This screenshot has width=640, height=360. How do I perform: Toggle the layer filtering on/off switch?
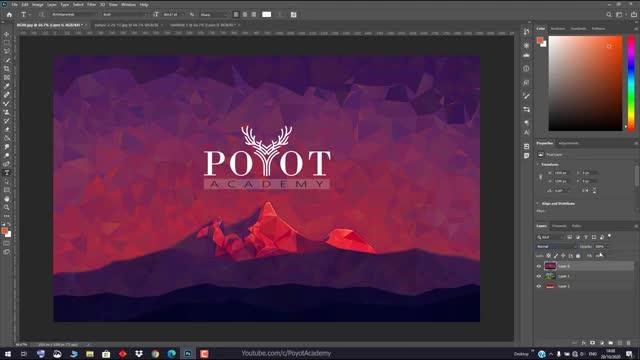[x=610, y=236]
